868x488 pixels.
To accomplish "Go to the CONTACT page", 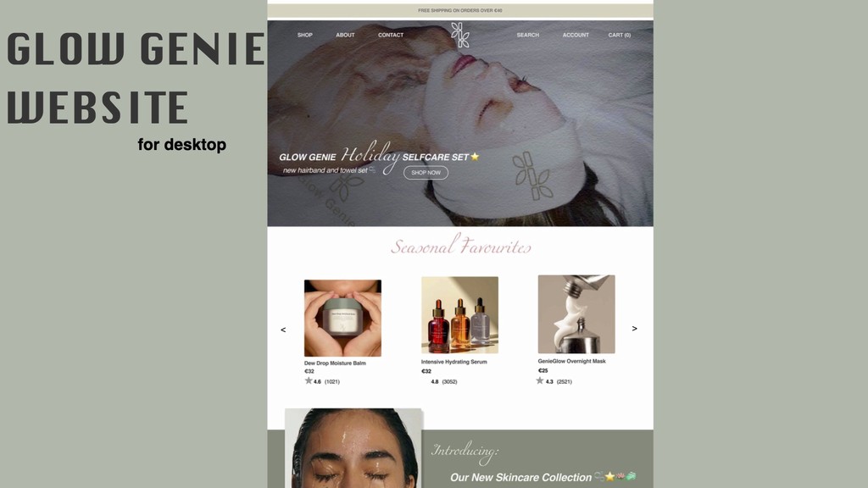I will click(391, 35).
